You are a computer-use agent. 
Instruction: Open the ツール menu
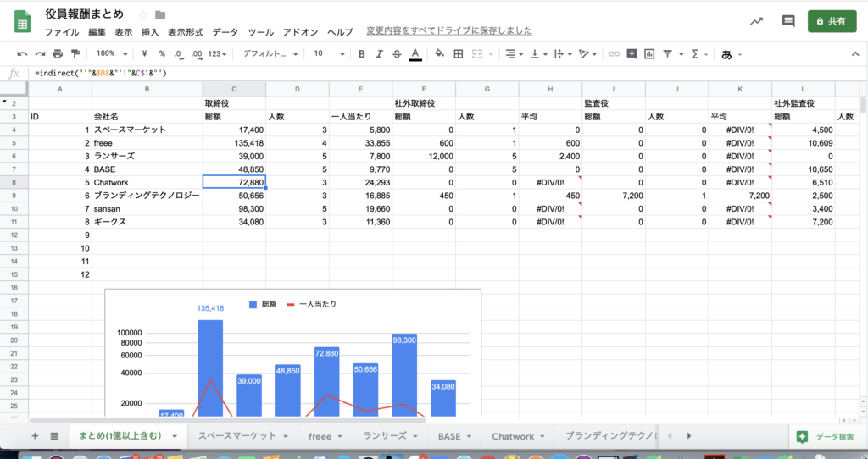tap(261, 32)
